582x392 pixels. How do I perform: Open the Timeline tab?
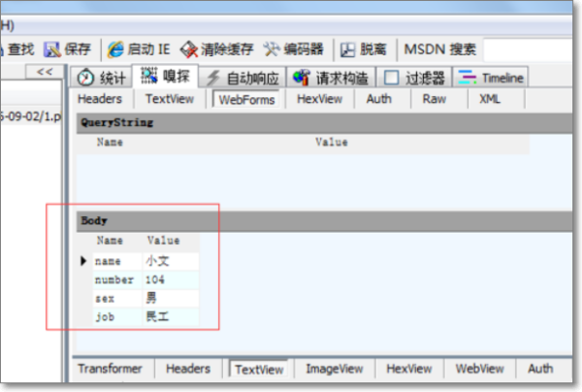[x=490, y=78]
